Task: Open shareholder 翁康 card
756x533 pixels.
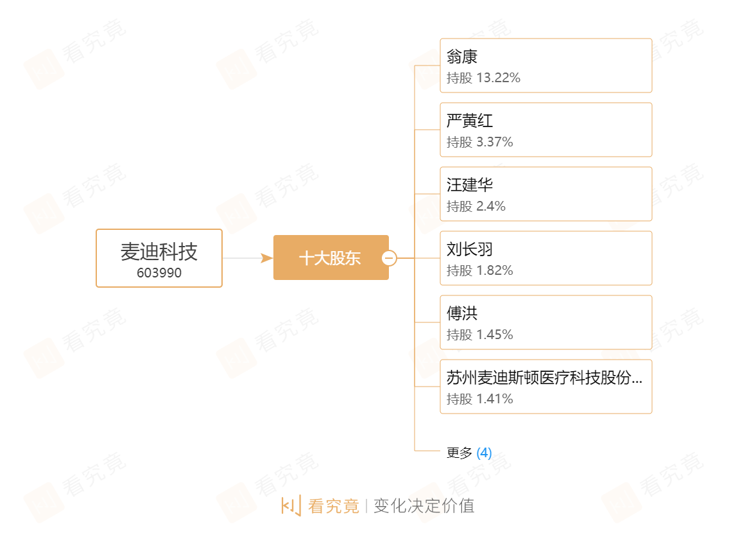Action: 546,66
